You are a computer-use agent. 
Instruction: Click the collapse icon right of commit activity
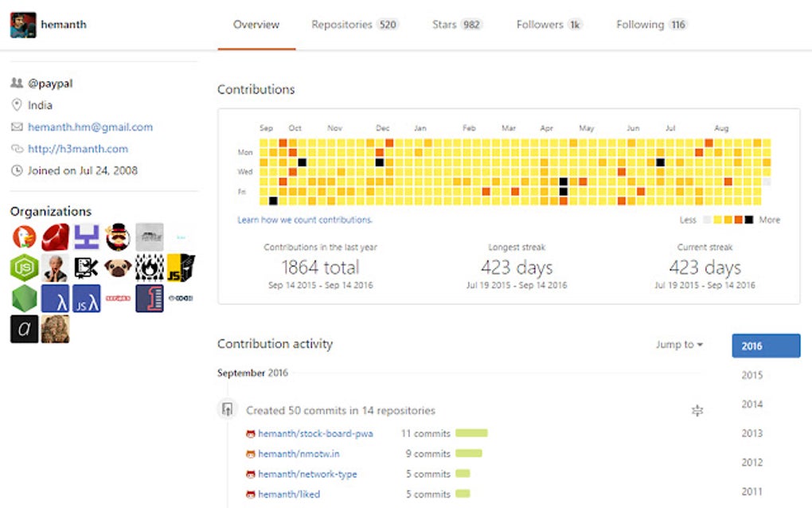coord(698,410)
